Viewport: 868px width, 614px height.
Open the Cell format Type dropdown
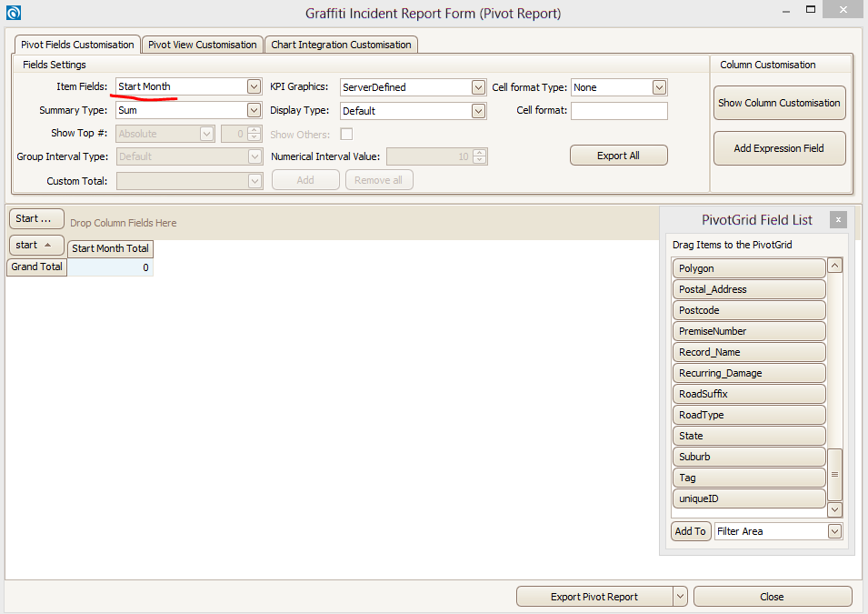pos(659,87)
